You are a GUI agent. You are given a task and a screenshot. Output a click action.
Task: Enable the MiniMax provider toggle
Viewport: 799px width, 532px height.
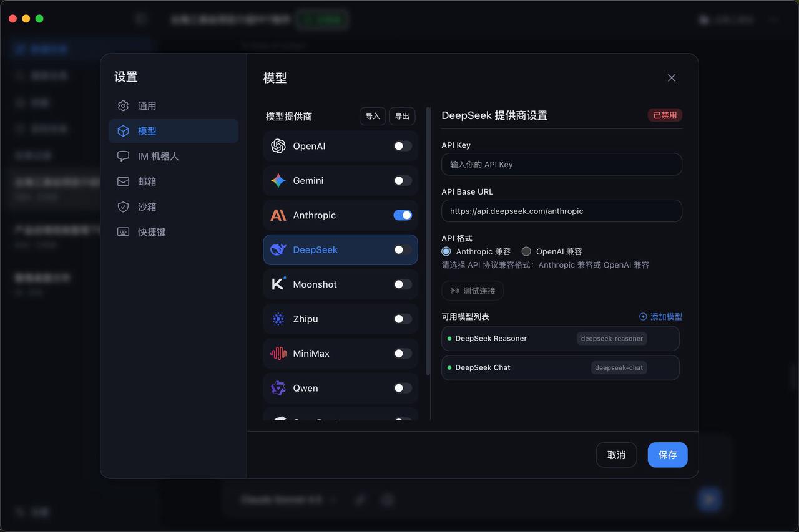point(403,354)
